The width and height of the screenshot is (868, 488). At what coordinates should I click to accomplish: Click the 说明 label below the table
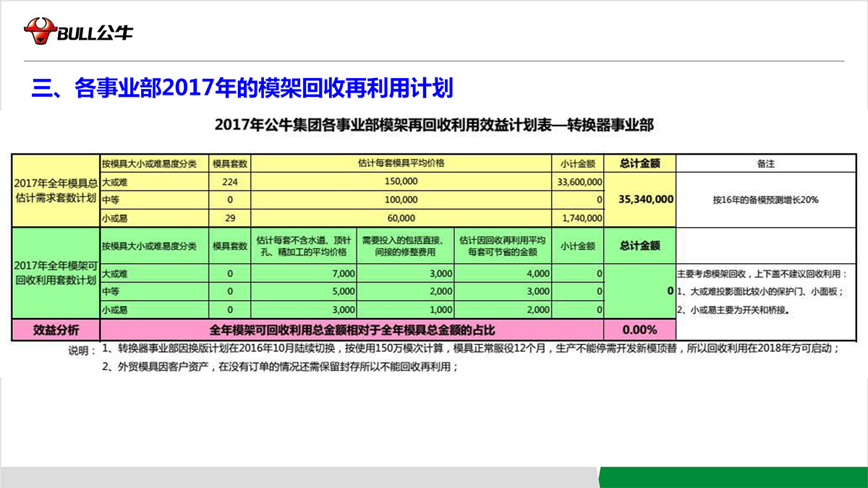tap(82, 350)
